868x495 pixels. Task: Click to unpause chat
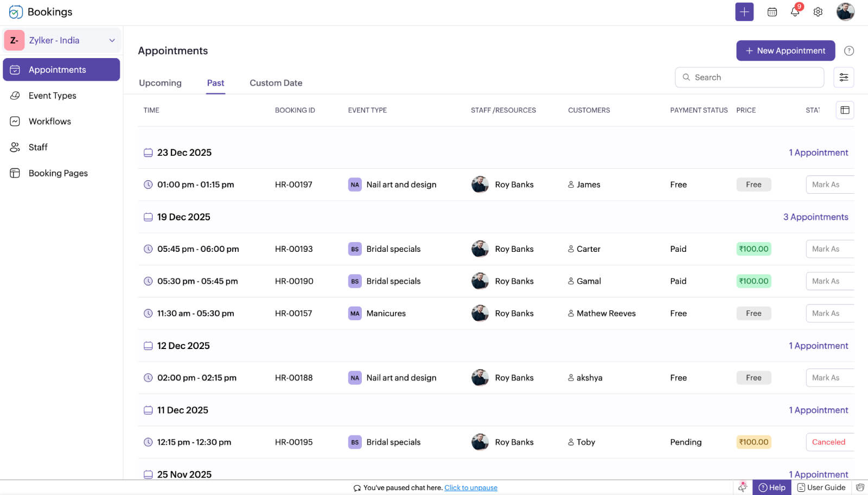point(470,487)
